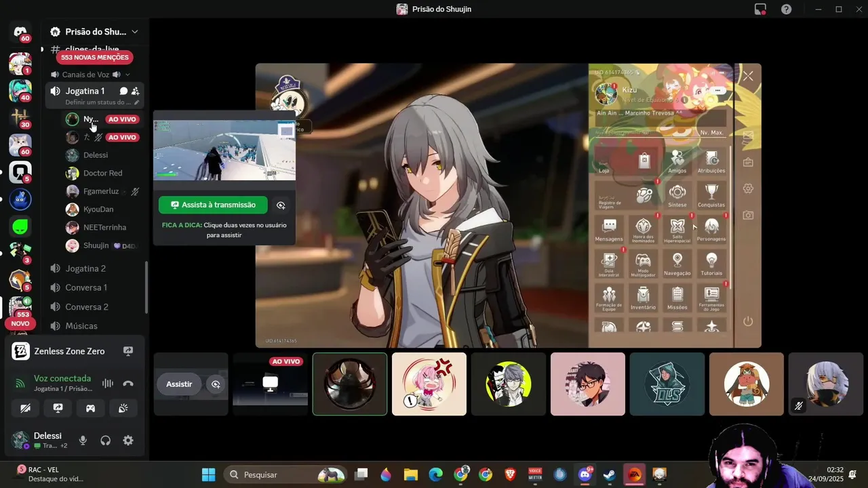
Task: Open Tutoriais lightbulb tile
Action: click(711, 264)
